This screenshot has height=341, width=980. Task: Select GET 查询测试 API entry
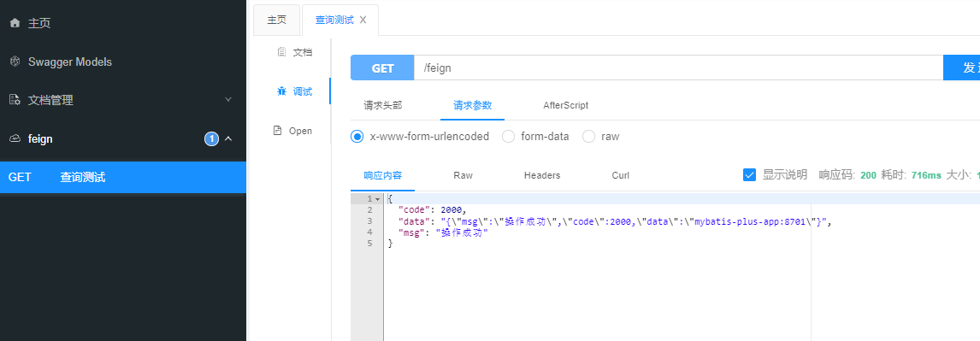coord(123,178)
